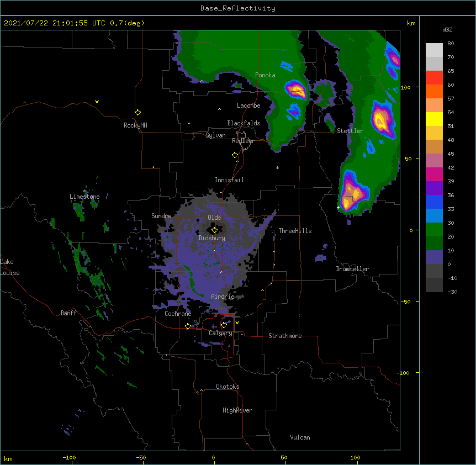Viewport: 476px width, 465px height.
Task: Click the yellow diamond marker above RockyMH
Action: click(x=137, y=113)
